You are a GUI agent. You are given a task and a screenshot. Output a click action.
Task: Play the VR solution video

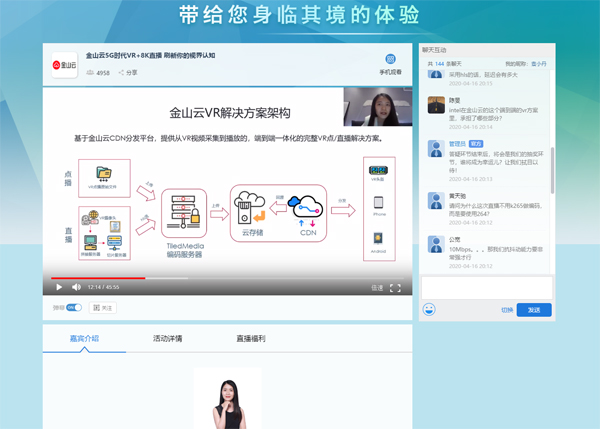click(59, 288)
